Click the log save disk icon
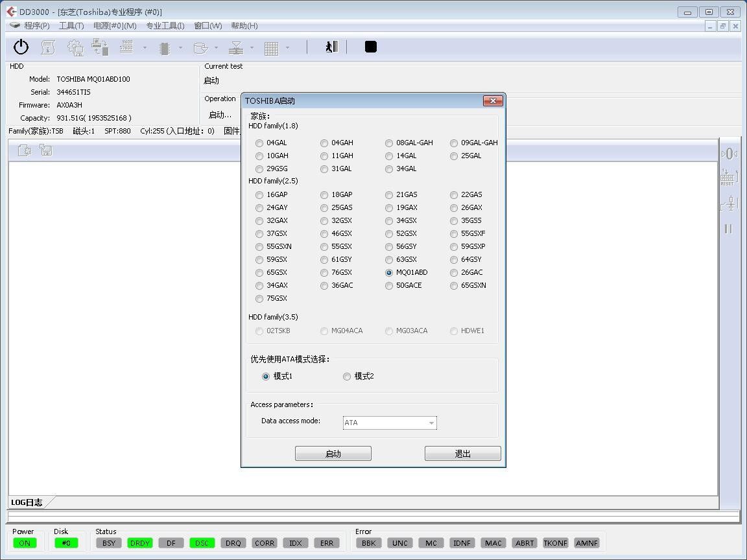The image size is (747, 560). tap(46, 150)
